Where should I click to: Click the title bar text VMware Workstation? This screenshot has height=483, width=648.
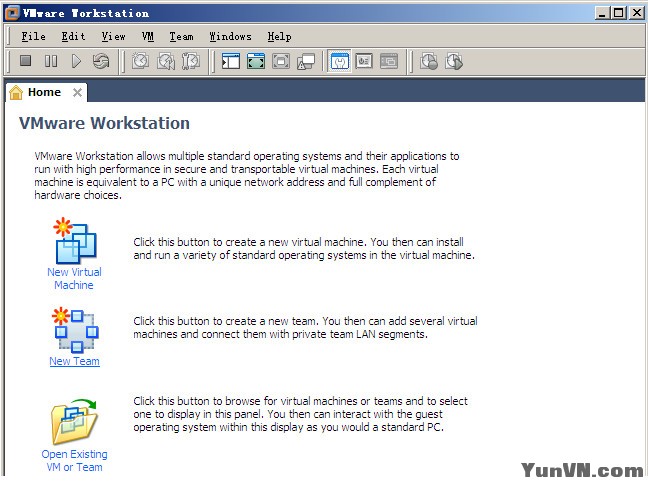(86, 13)
